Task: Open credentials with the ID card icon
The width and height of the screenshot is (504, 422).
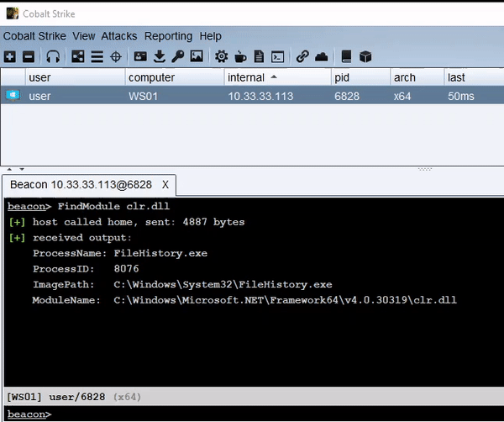Action: (140, 56)
